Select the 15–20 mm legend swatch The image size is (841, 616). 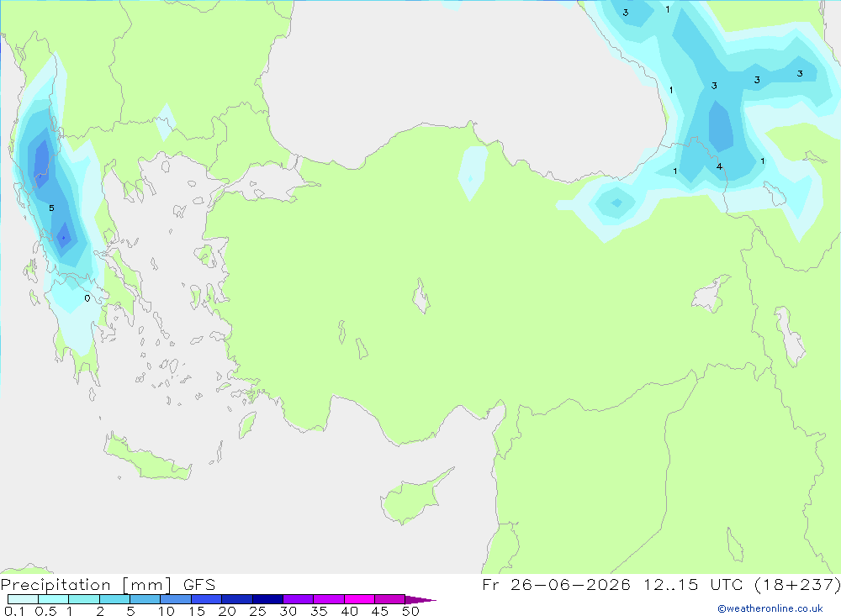pyautogui.click(x=206, y=599)
